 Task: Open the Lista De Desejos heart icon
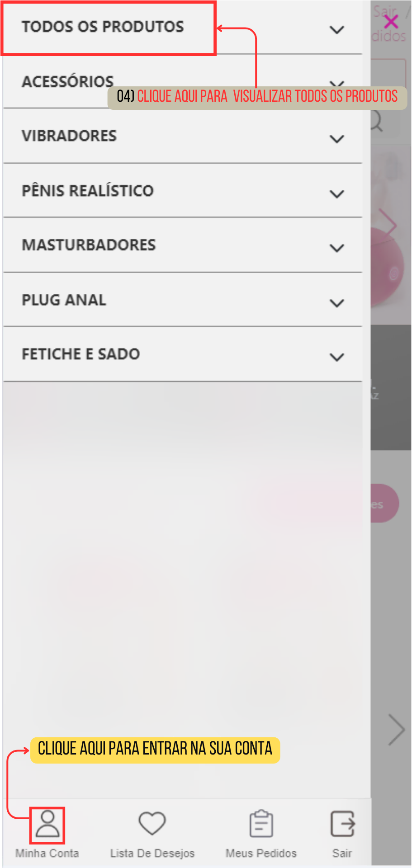(x=152, y=823)
